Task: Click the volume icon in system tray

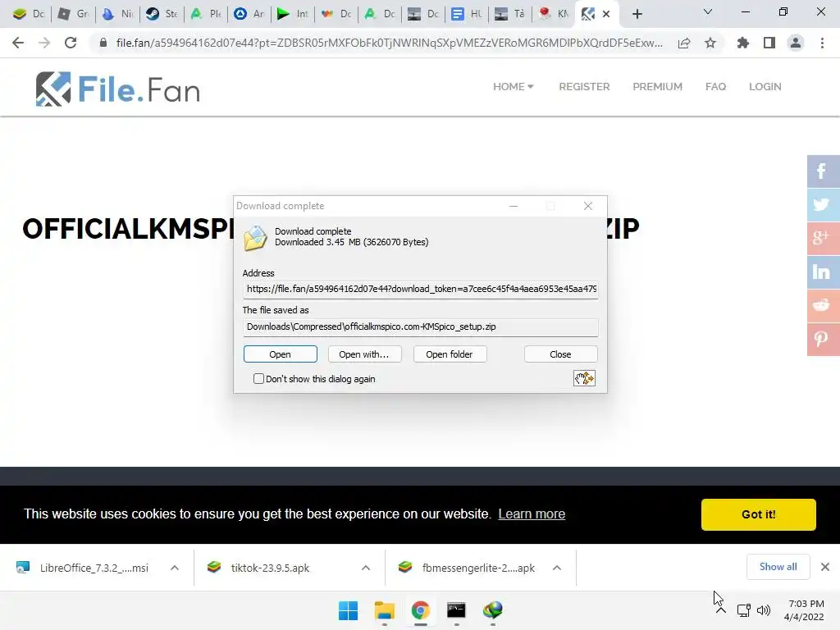Action: tap(764, 610)
